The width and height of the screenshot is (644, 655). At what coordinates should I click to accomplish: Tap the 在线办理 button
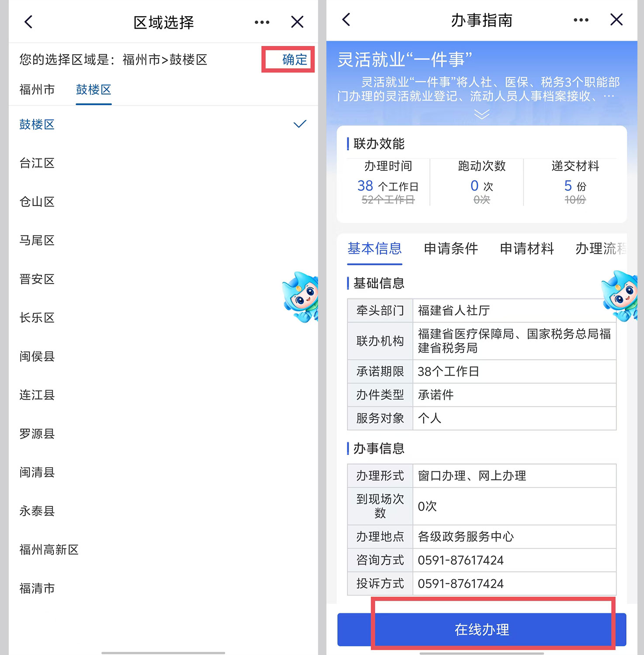tap(482, 630)
